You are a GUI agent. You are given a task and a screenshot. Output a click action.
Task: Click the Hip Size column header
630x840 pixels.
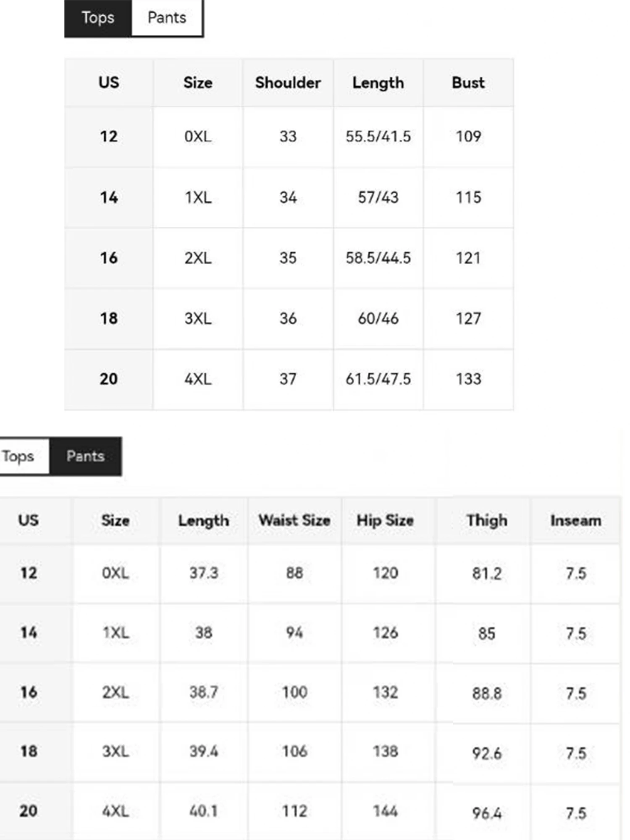[x=385, y=520]
